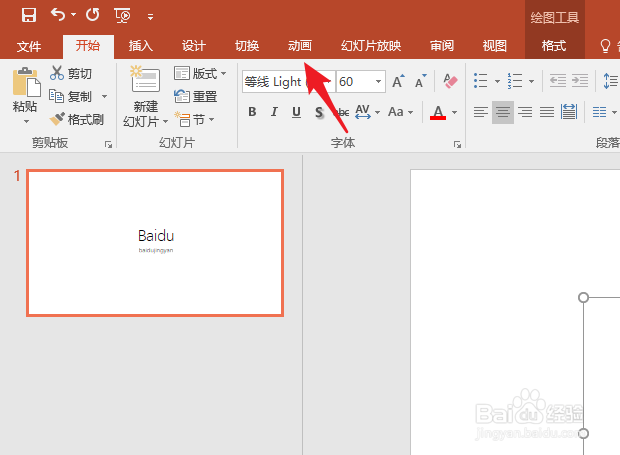Switch to the 设计 tab
620x455 pixels.
click(193, 46)
